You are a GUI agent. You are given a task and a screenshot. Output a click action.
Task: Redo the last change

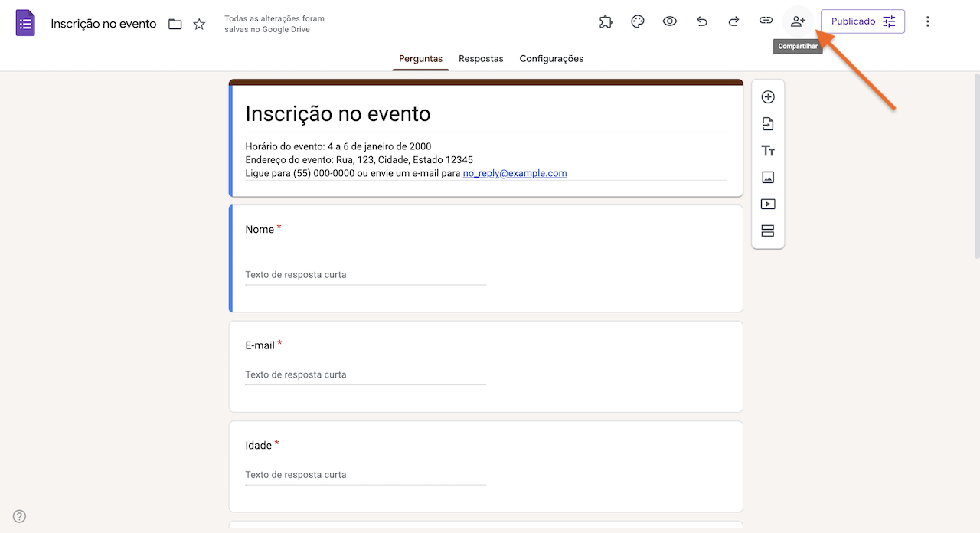point(733,21)
